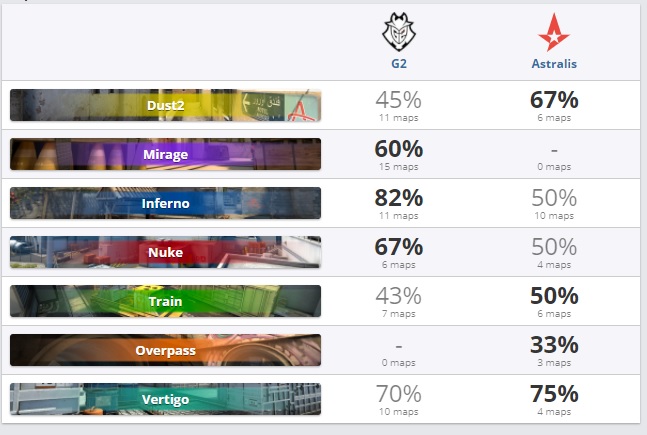Select the Overpass map banner

pos(165,350)
